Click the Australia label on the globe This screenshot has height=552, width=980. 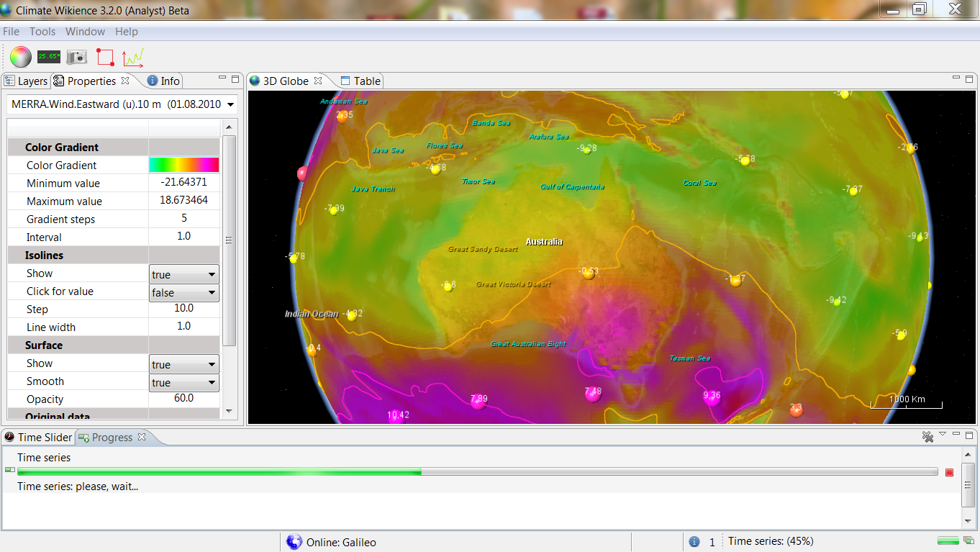544,242
